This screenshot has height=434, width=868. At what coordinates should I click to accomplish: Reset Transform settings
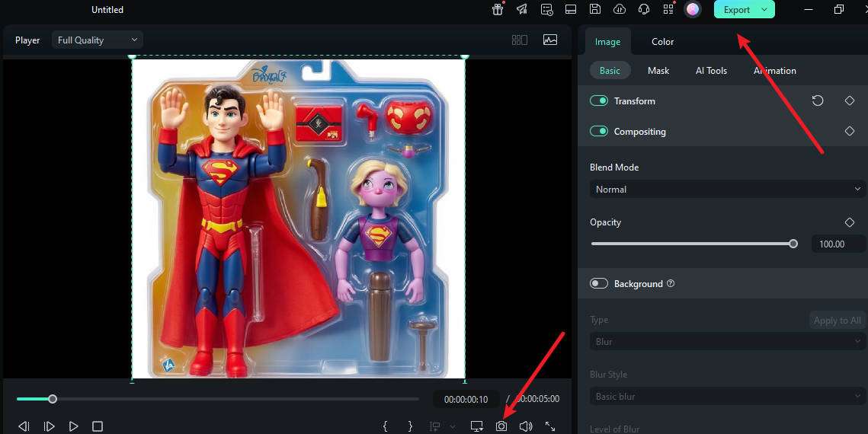tap(818, 101)
